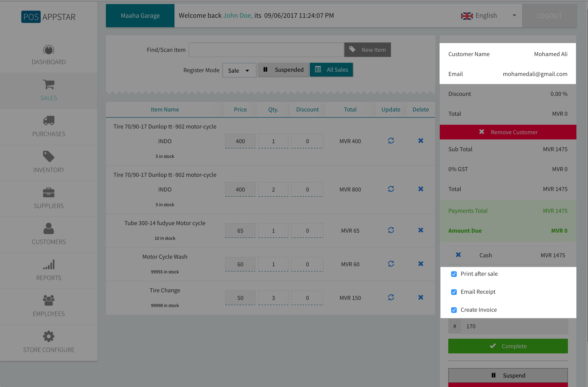Image resolution: width=588 pixels, height=387 pixels.
Task: Disable Create Invoice checkbox
Action: 454,310
